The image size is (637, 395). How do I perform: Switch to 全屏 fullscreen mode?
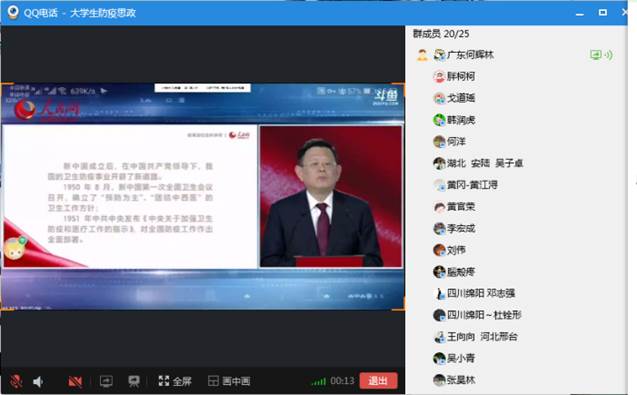tap(175, 381)
